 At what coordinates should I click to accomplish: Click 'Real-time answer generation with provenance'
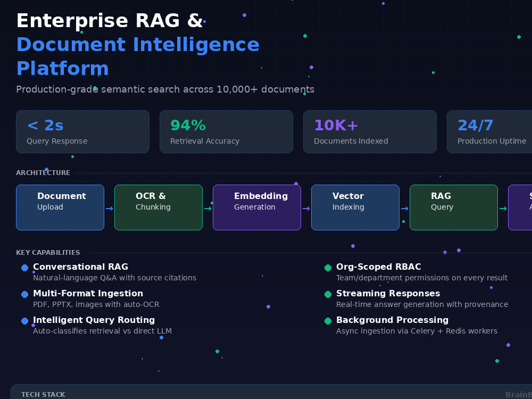(x=422, y=304)
